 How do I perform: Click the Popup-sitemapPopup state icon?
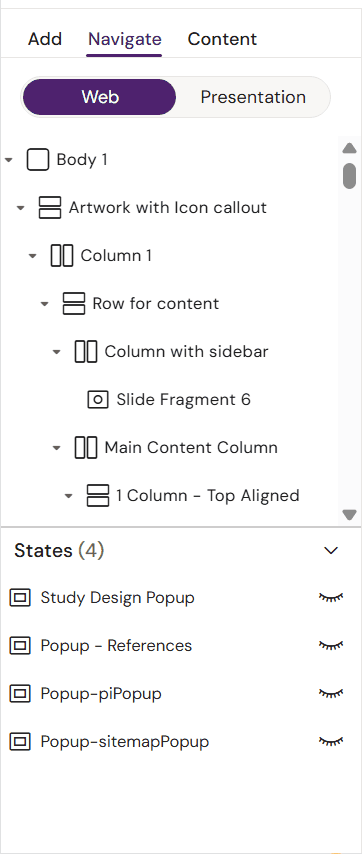[20, 742]
